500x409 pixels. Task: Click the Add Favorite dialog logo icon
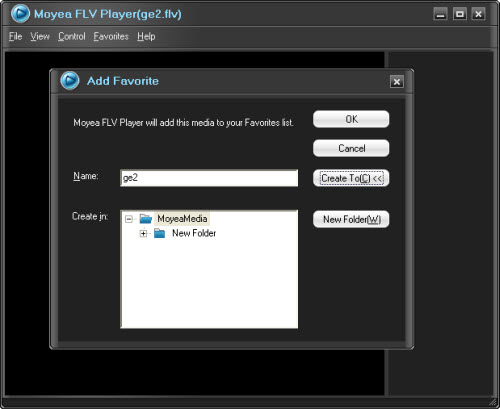(70, 81)
